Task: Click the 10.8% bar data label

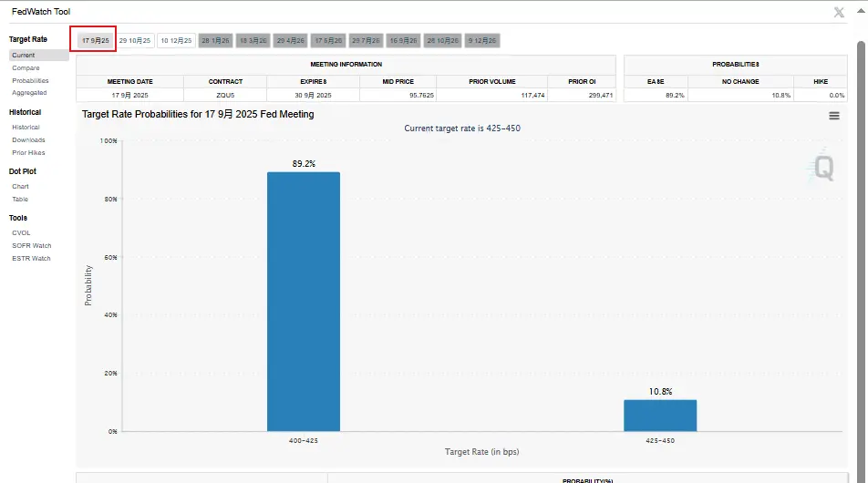Action: point(660,392)
